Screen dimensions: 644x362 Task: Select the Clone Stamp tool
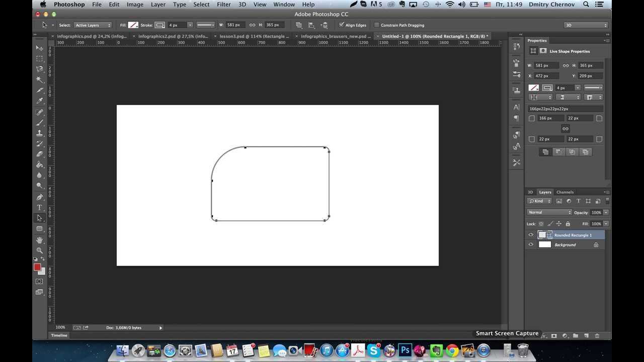40,133
